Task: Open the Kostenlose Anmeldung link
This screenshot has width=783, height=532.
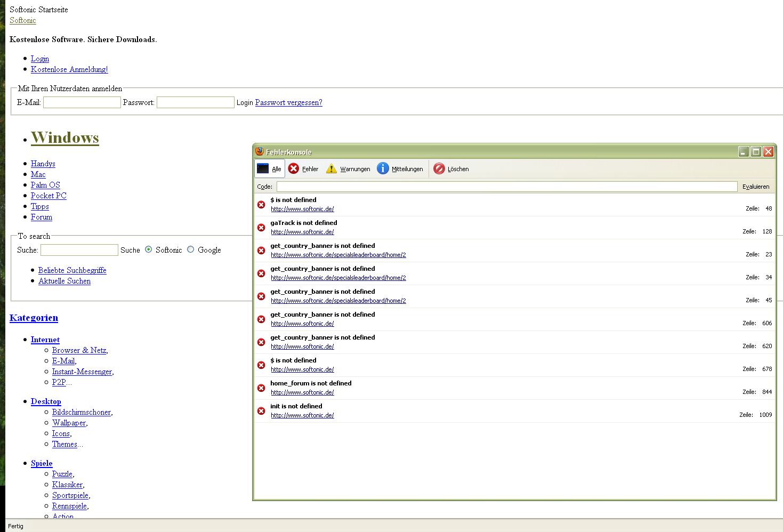Action: coord(69,69)
